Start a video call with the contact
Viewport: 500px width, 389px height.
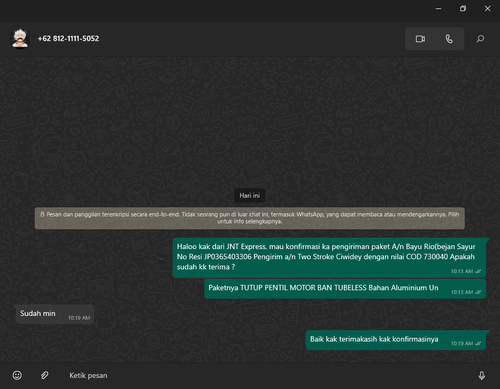[x=420, y=39]
